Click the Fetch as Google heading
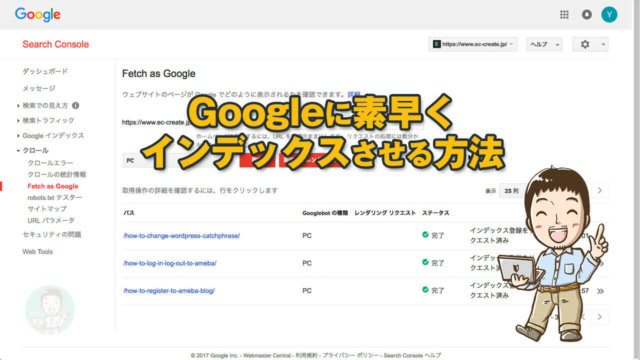Viewport: 640px width, 360px height. pyautogui.click(x=159, y=73)
